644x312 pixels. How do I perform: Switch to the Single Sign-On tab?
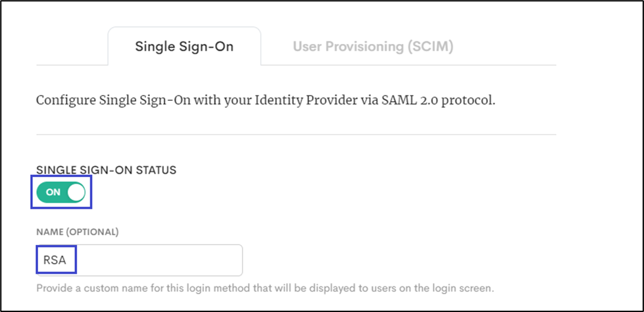184,47
